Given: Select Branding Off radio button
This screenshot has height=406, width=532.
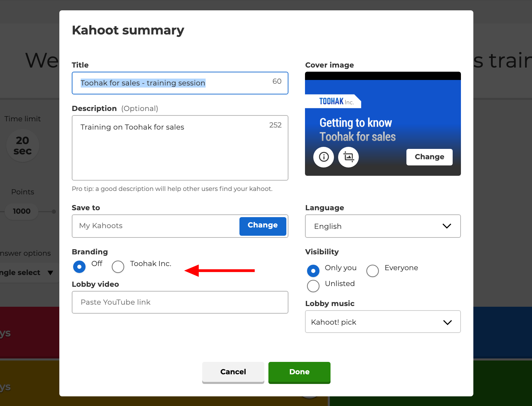Looking at the screenshot, I should pos(79,267).
